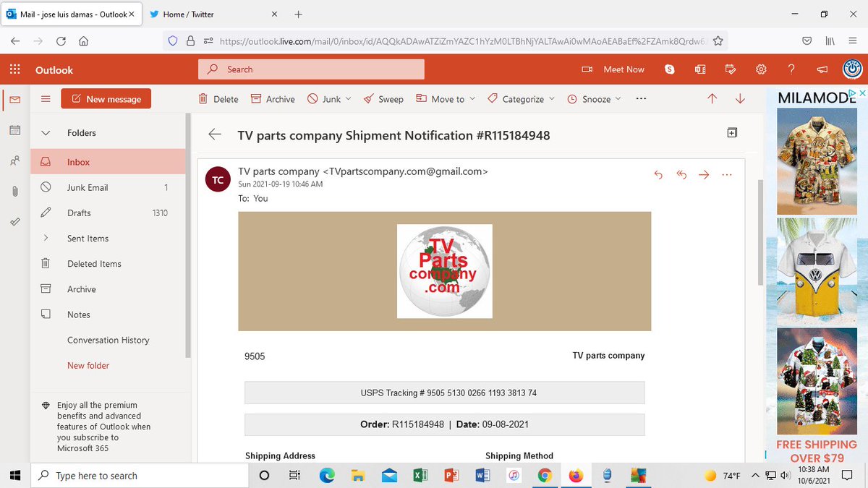Image resolution: width=868 pixels, height=488 pixels.
Task: Forward the shipment notification email
Action: [x=704, y=174]
